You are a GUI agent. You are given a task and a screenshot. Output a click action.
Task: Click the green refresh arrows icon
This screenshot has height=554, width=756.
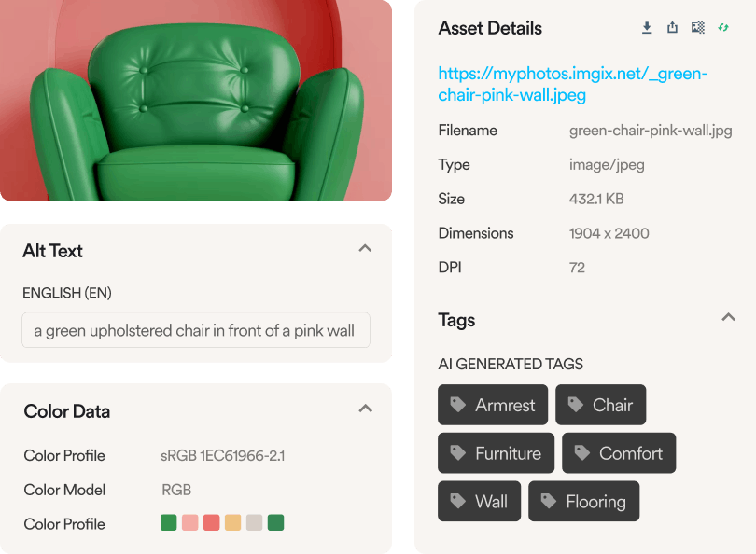coord(722,28)
